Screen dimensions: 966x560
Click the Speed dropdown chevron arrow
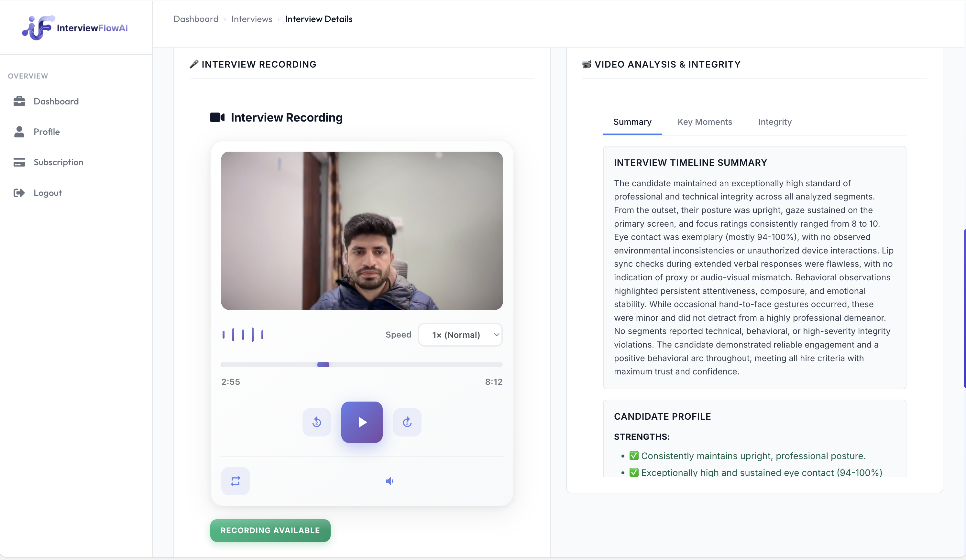(x=496, y=335)
